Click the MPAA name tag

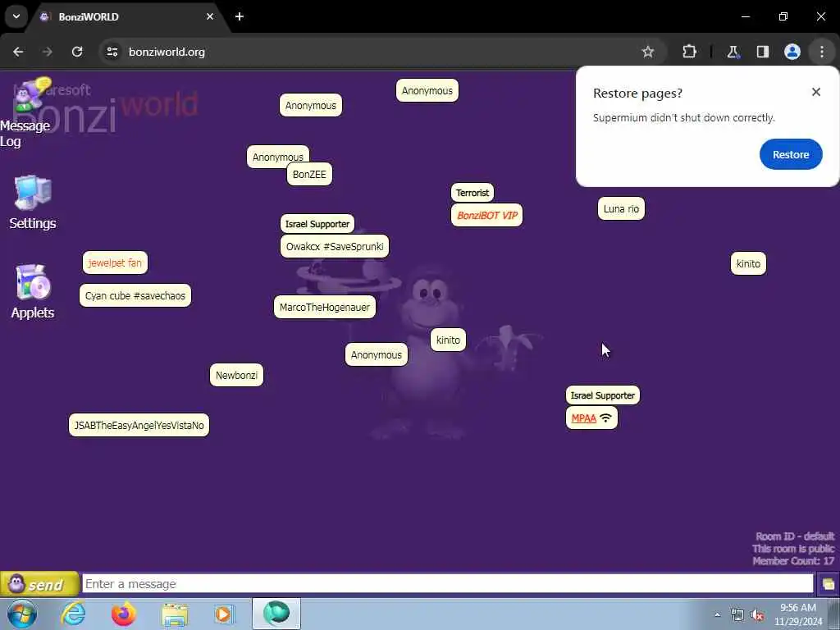pos(584,418)
